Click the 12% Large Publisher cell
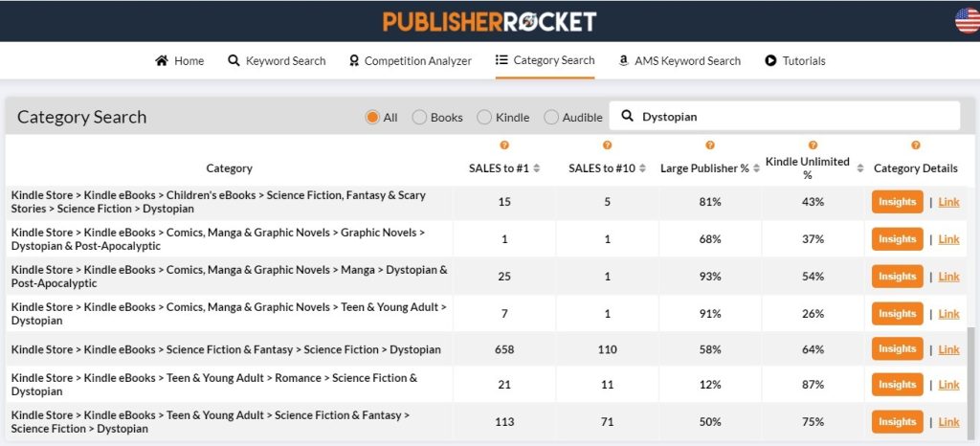 (x=710, y=385)
